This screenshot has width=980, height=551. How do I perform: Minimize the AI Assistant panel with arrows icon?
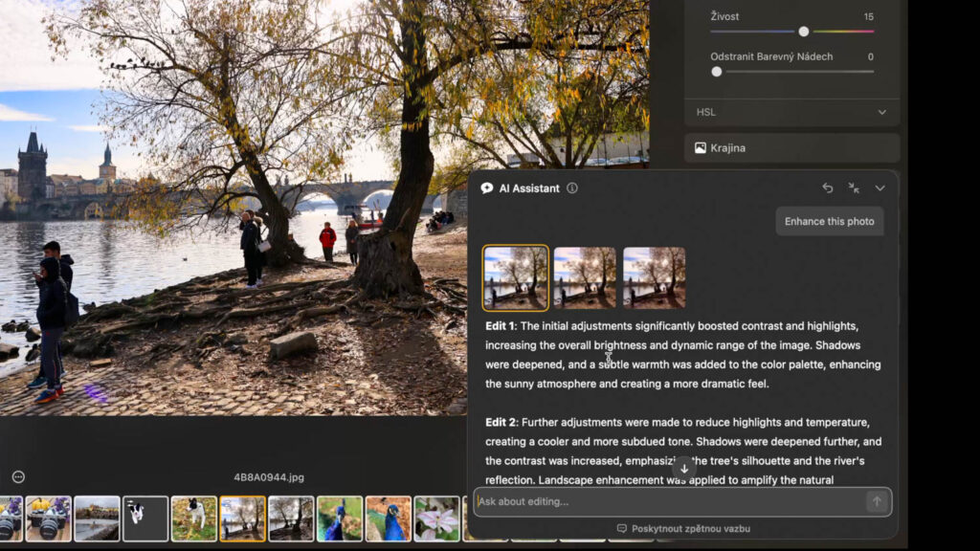[854, 188]
